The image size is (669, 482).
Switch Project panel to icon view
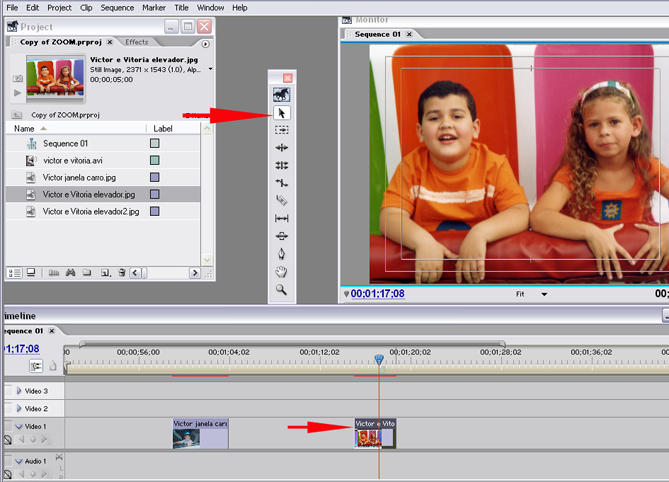point(31,272)
